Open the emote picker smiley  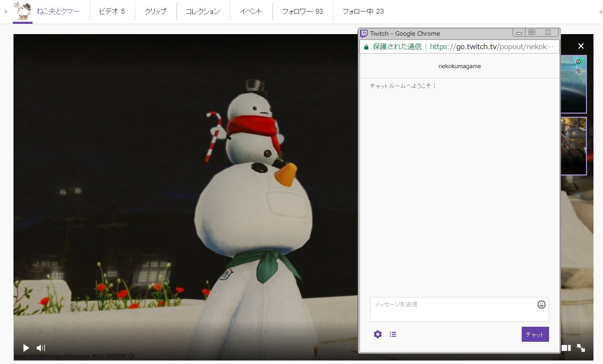542,304
